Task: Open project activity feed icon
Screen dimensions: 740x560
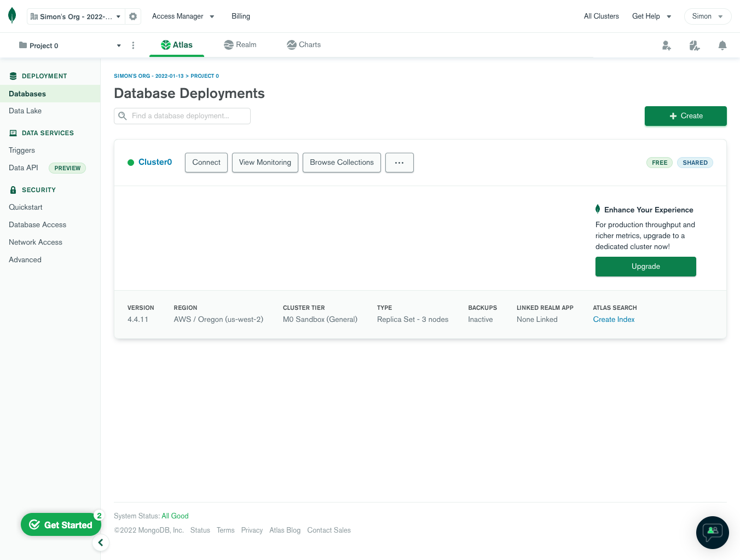Action: point(695,45)
